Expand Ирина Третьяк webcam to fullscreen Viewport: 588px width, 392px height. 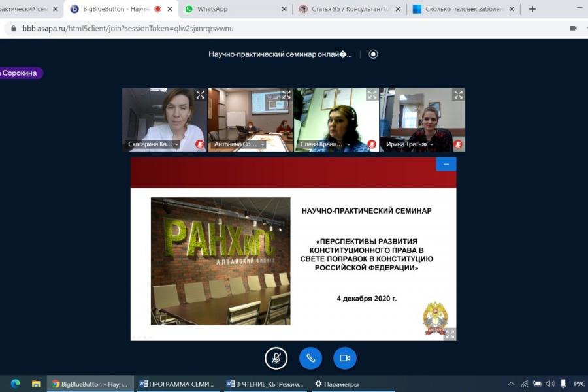(x=458, y=95)
